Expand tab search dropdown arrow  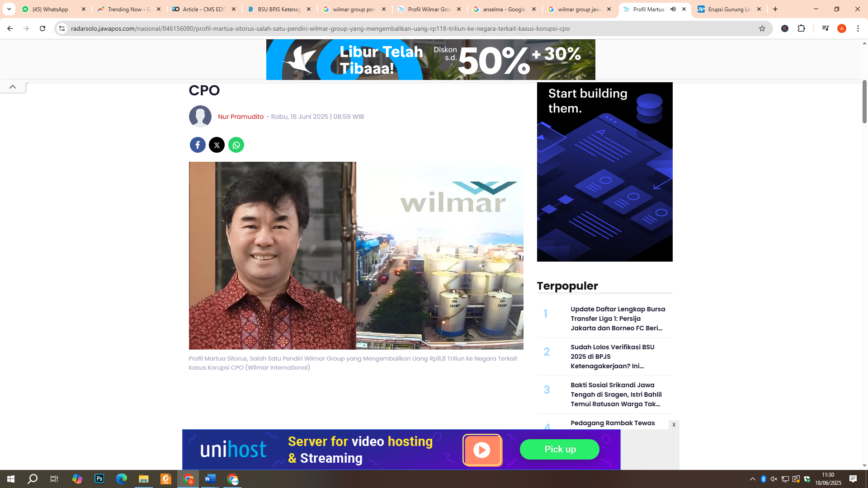tap(9, 9)
